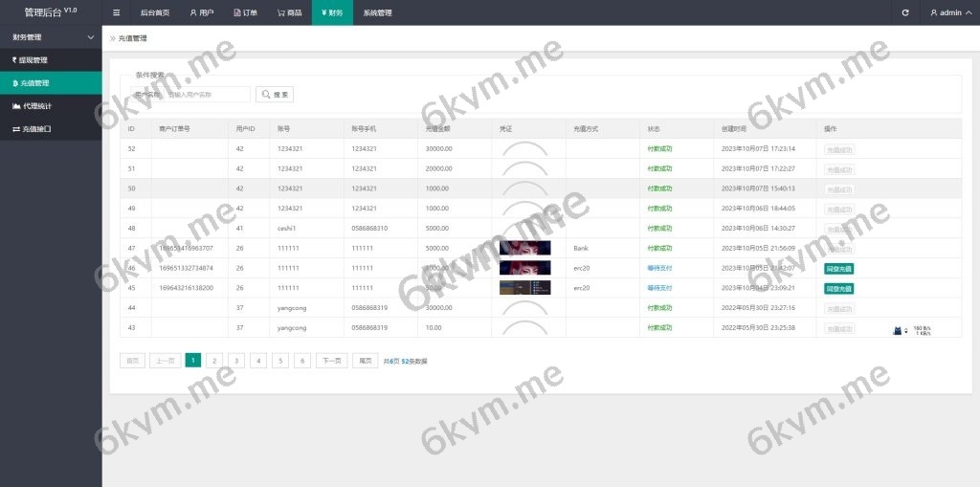The image size is (980, 487).
Task: Open the 用户 (Users) menu in top navigation
Action: point(201,12)
